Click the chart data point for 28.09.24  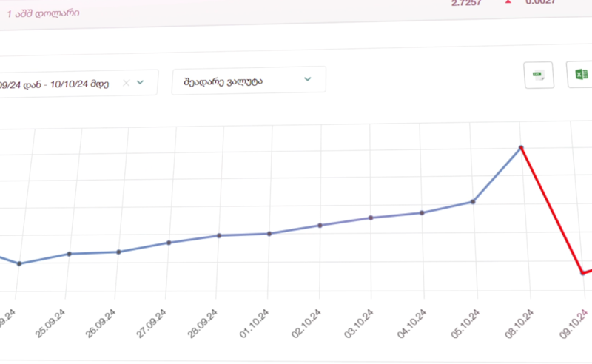tap(219, 235)
